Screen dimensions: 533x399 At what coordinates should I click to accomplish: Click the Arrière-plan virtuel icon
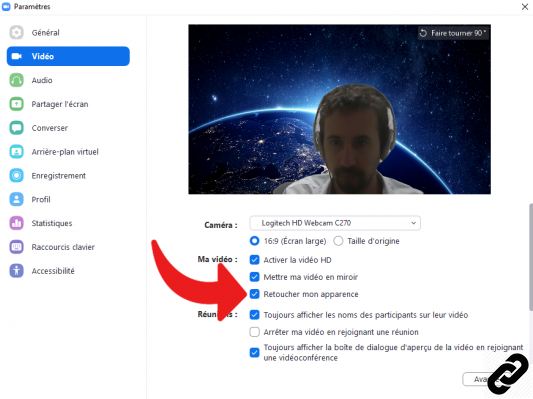16,152
